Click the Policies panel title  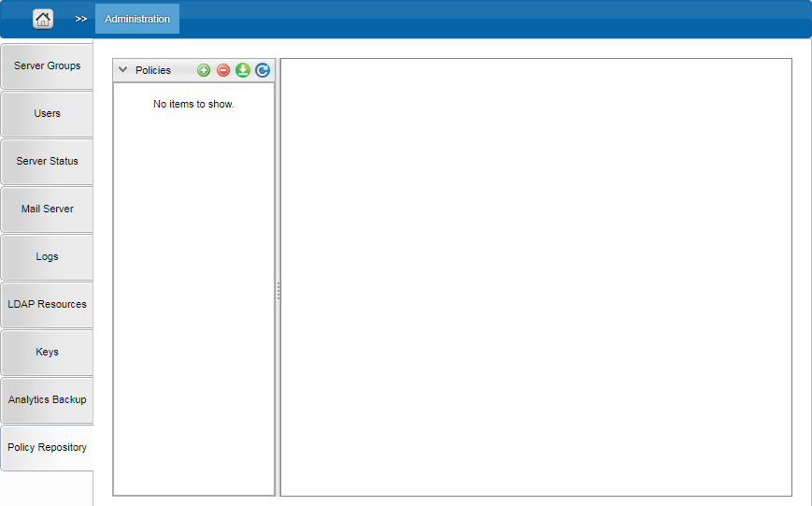(x=153, y=70)
